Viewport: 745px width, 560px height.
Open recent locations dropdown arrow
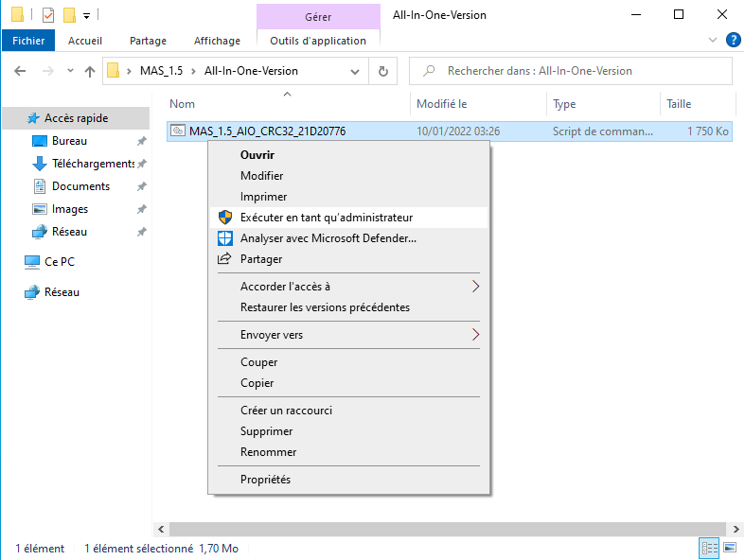tap(70, 71)
